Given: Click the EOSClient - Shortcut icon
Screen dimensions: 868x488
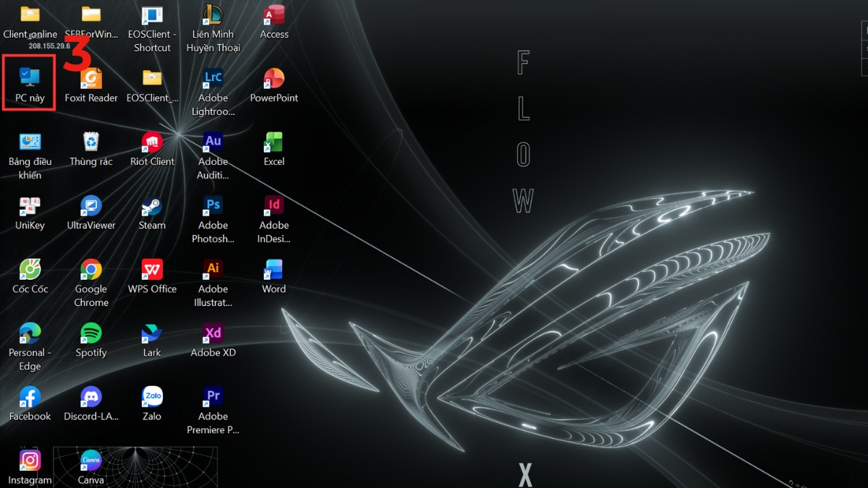Looking at the screenshot, I should pyautogui.click(x=152, y=14).
